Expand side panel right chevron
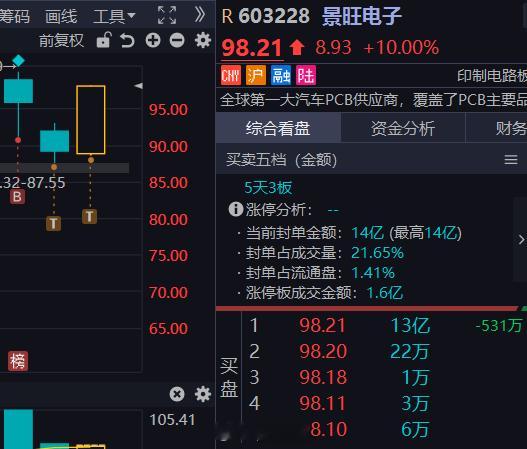 coord(521,240)
